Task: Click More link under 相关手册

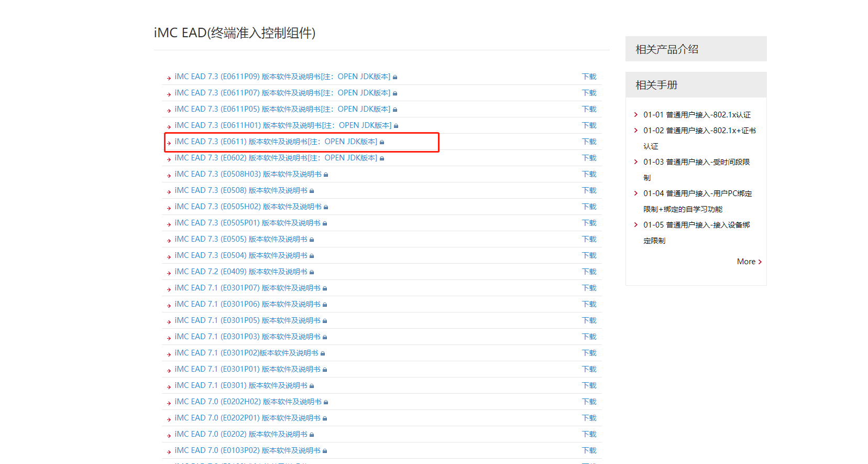Action: pyautogui.click(x=749, y=262)
